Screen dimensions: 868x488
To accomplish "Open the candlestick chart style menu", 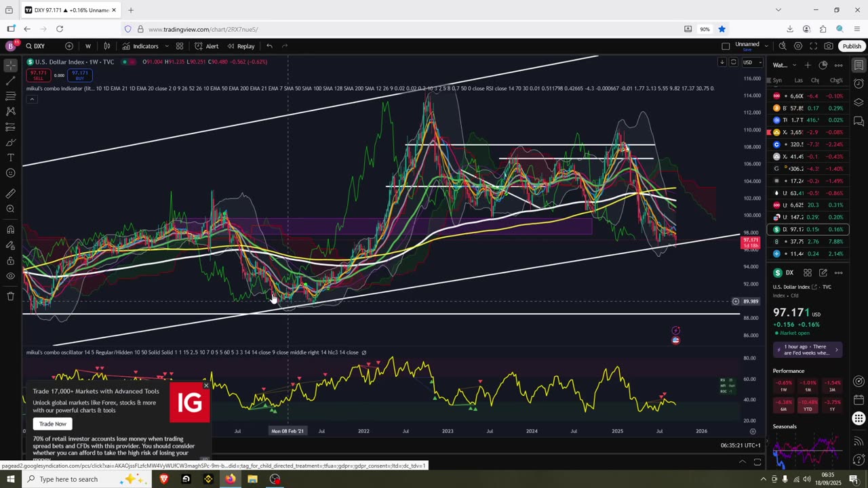I will (107, 46).
